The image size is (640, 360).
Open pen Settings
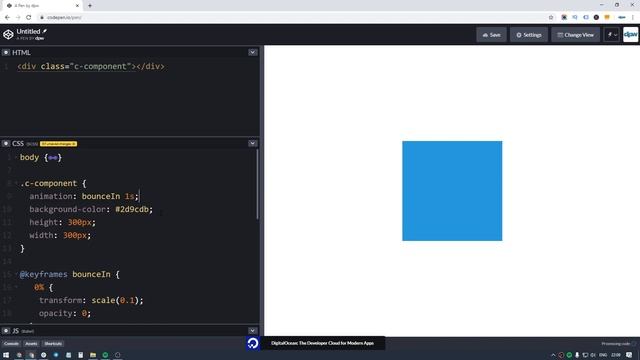[x=529, y=35]
